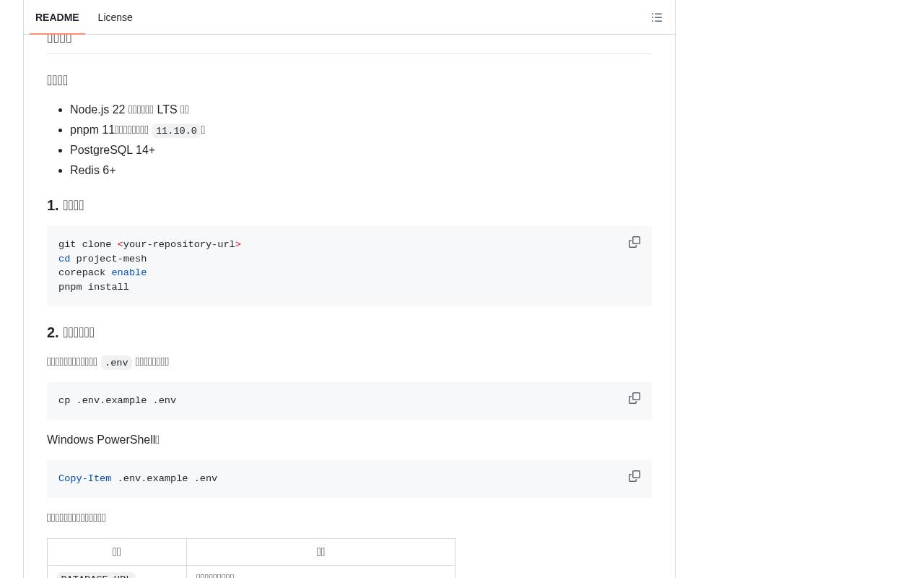The image size is (924, 578).
Task: Click the pnpm 11 requirement line
Action: point(137,130)
